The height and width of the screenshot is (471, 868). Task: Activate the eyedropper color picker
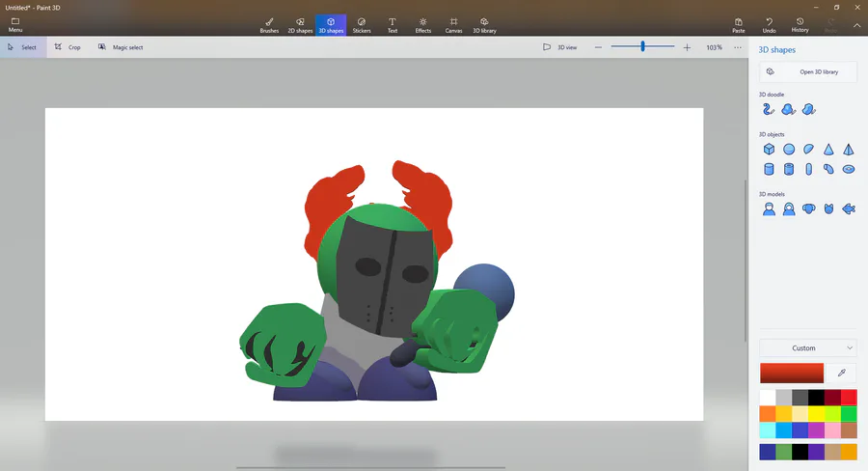click(x=841, y=373)
